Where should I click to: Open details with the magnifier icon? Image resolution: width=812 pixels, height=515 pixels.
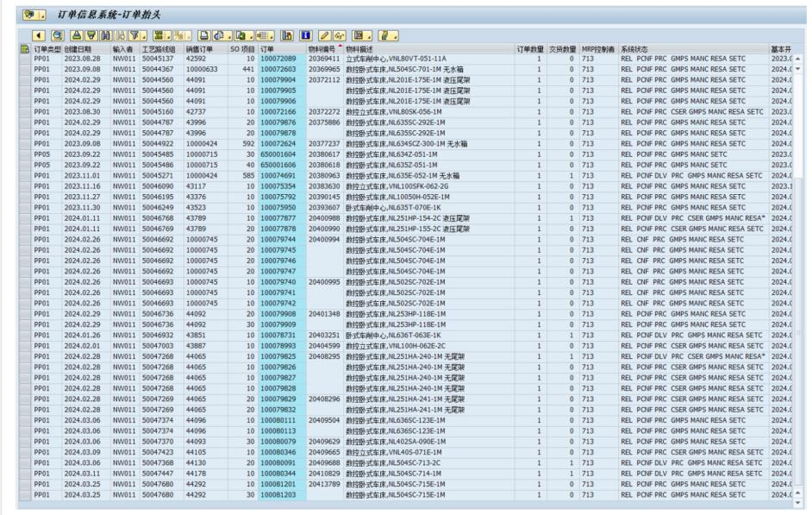pos(56,35)
